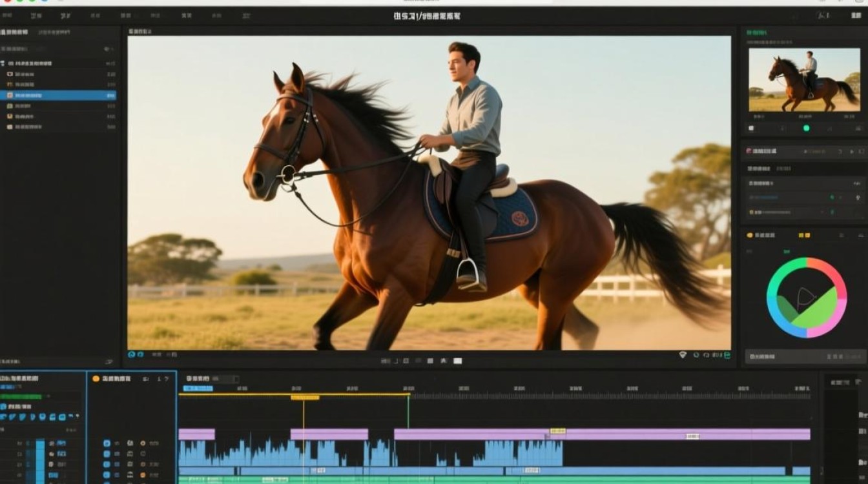This screenshot has height=484, width=868.
Task: Click the color wheel's curve handle in center
Action: click(805, 297)
